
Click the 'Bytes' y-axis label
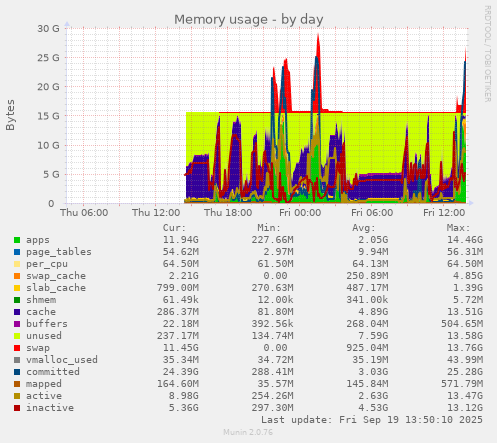pos(10,115)
